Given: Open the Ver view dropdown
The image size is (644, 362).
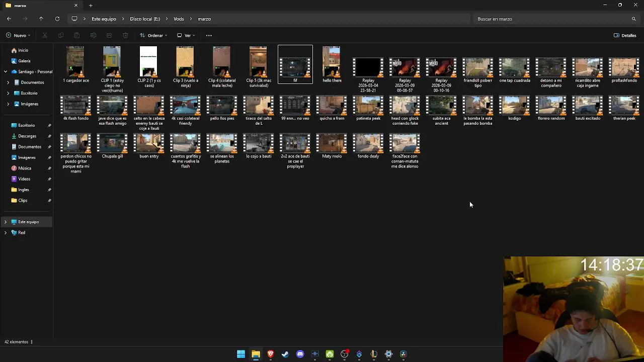Looking at the screenshot, I should click(x=186, y=36).
